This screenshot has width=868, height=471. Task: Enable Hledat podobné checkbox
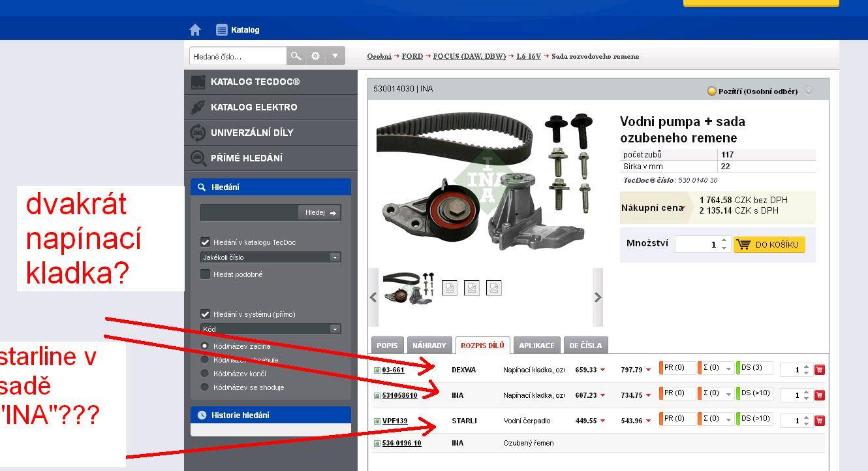tap(205, 274)
